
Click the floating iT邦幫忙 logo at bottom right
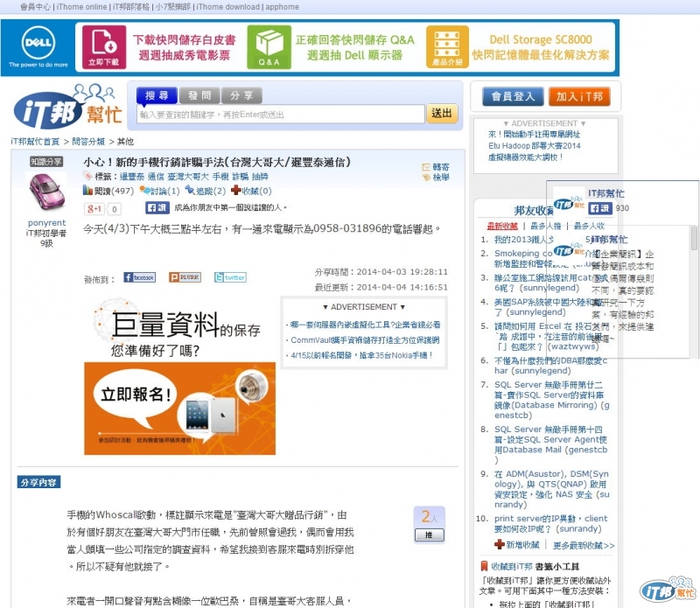pyautogui.click(x=668, y=591)
